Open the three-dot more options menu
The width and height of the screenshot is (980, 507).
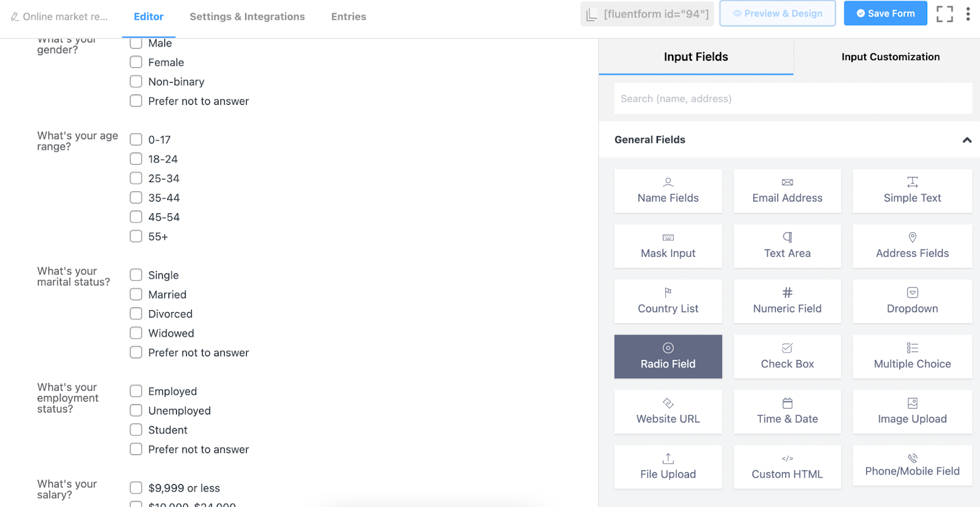point(968,13)
